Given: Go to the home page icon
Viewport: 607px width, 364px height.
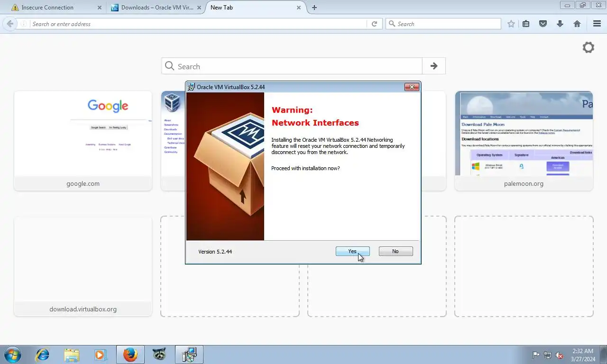Looking at the screenshot, I should pyautogui.click(x=577, y=24).
